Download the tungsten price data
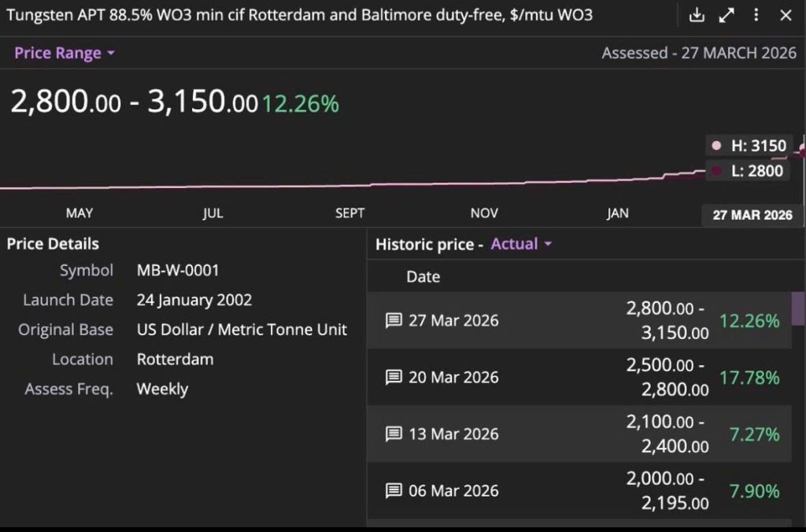806x532 pixels. tap(697, 16)
